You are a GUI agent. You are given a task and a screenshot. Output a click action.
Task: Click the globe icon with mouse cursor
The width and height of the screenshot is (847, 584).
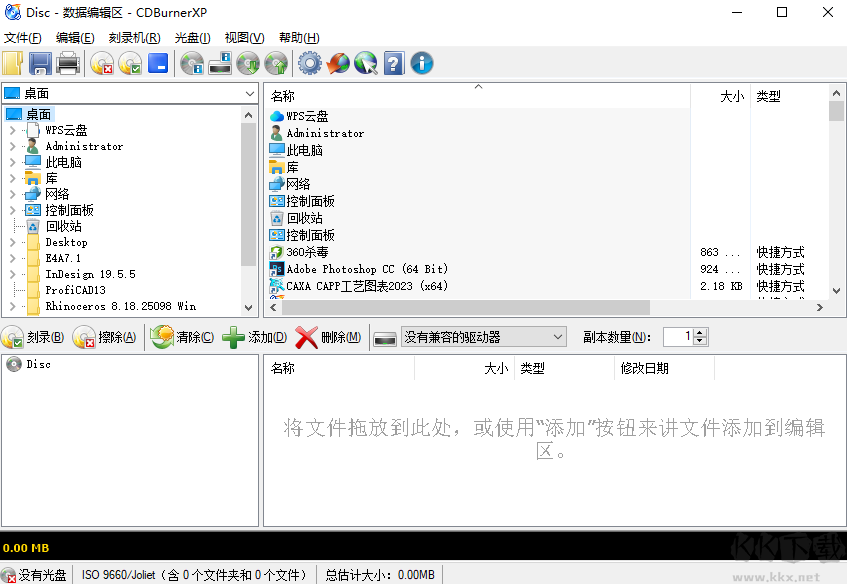click(x=366, y=63)
